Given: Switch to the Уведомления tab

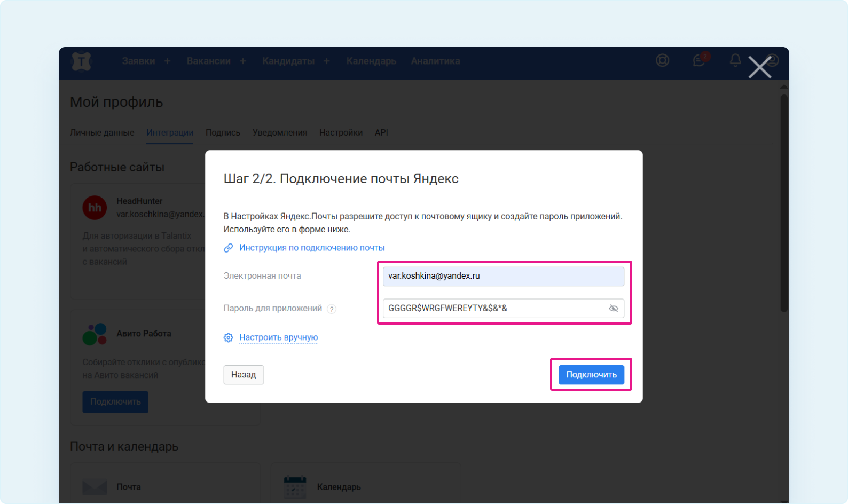Looking at the screenshot, I should [x=280, y=132].
